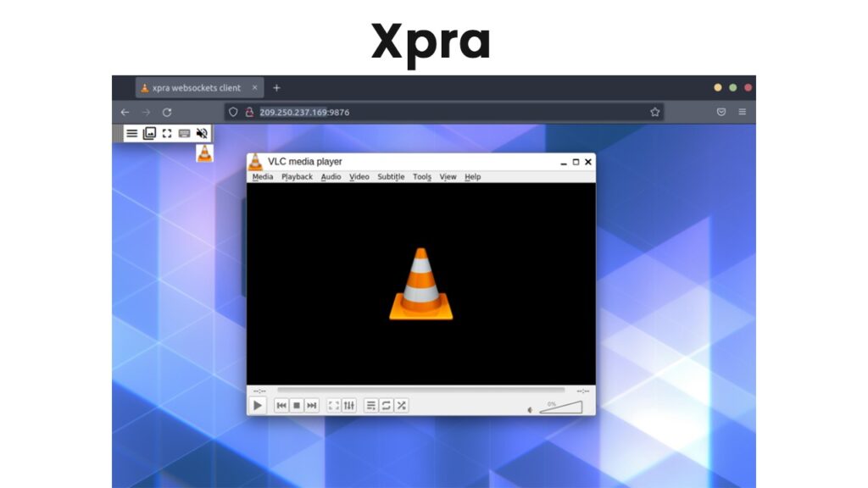The image size is (868, 488).
Task: Stop playback in VLC
Action: pos(297,406)
